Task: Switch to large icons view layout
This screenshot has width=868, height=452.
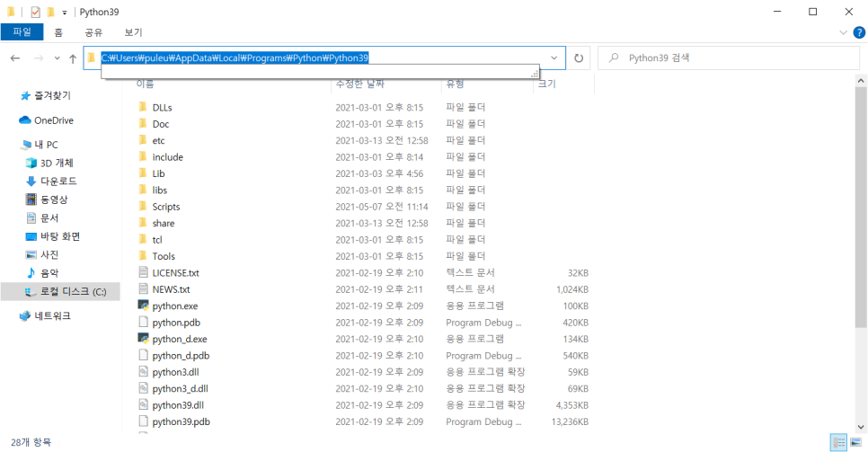Action: click(x=855, y=442)
